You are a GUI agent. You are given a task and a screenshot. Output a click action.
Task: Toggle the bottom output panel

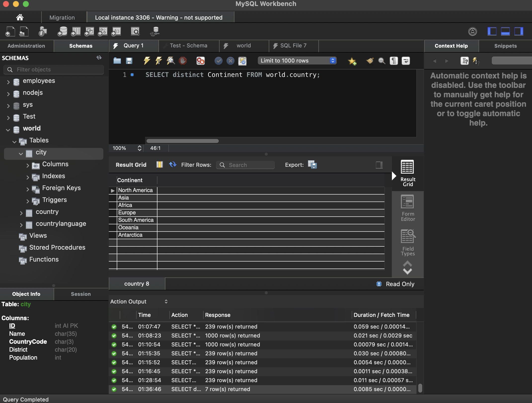505,32
